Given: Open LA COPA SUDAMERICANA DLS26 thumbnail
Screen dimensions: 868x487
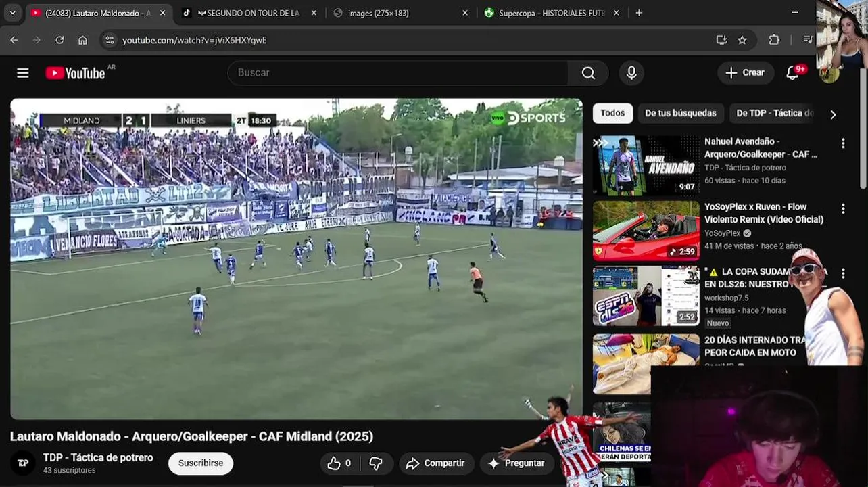Looking at the screenshot, I should click(x=646, y=296).
